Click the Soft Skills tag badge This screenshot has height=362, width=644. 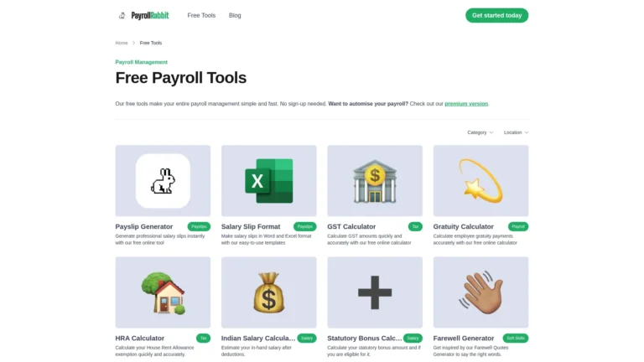(x=516, y=339)
